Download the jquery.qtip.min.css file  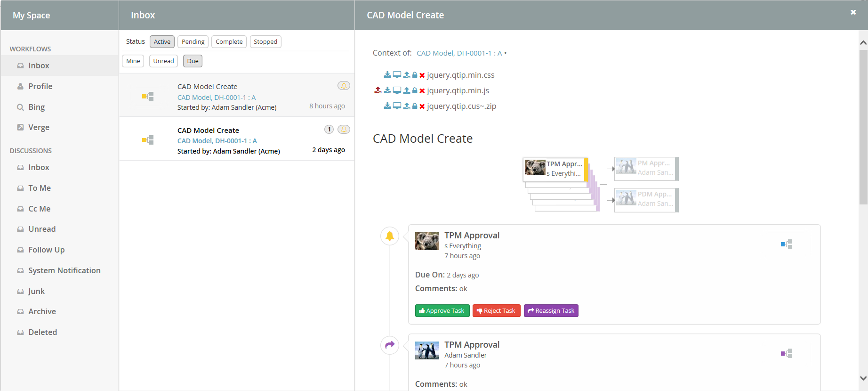387,75
